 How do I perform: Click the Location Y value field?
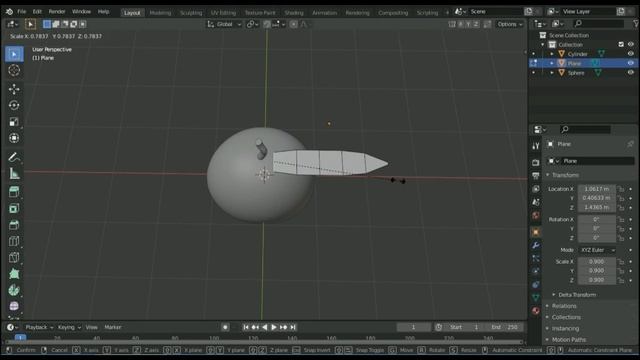tap(597, 198)
